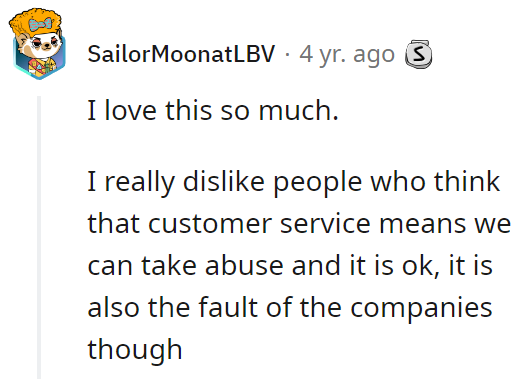Click the '4 yr. ago' timestamp

click(x=347, y=54)
